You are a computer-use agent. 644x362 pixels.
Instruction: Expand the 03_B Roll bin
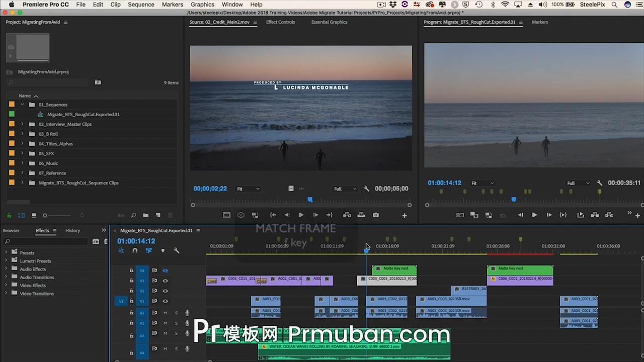22,134
